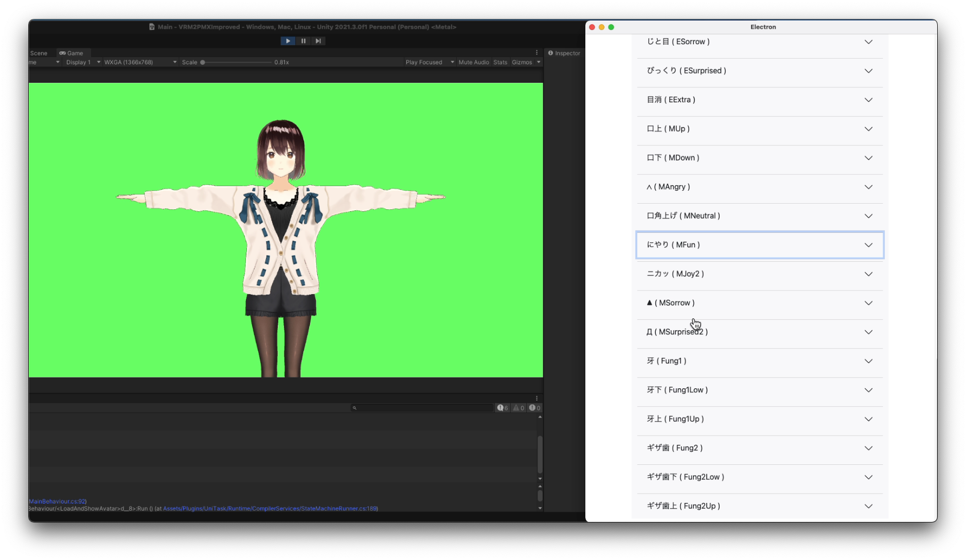Open the WXGA (1366x768) resolution dropdown

click(140, 62)
